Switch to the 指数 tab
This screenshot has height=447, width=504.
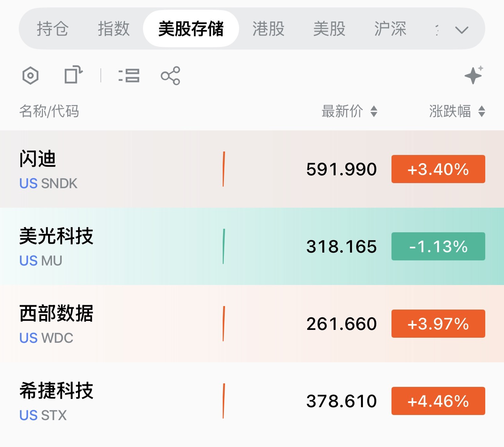[x=113, y=29]
